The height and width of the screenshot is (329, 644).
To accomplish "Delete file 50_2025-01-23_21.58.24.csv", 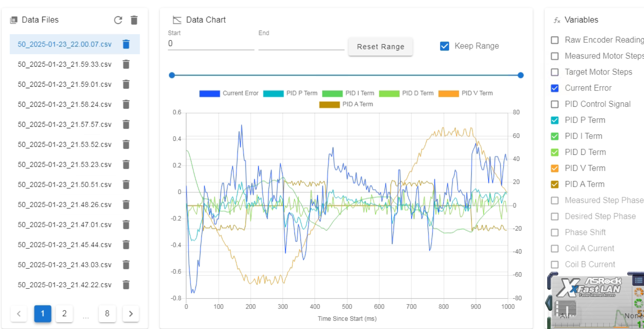I will pos(126,104).
